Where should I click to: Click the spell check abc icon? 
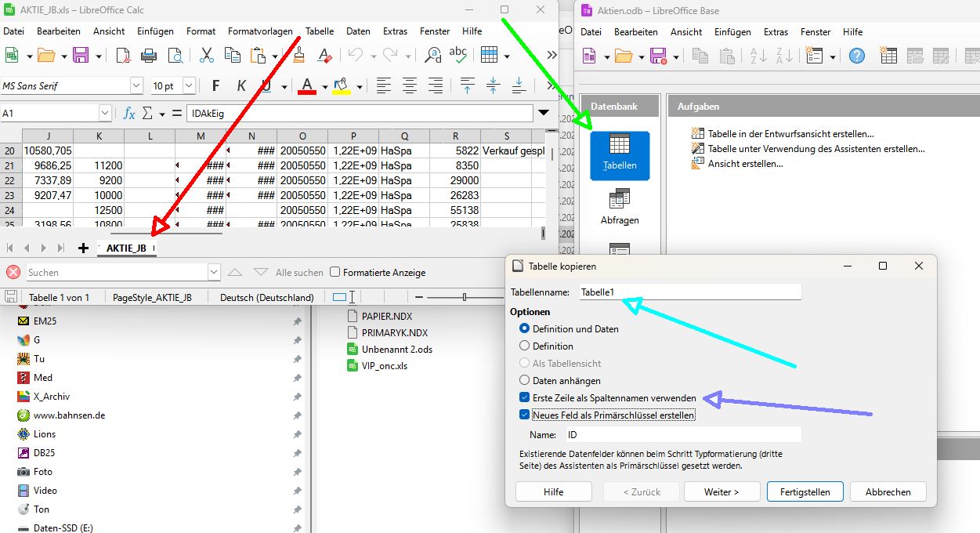[x=457, y=55]
